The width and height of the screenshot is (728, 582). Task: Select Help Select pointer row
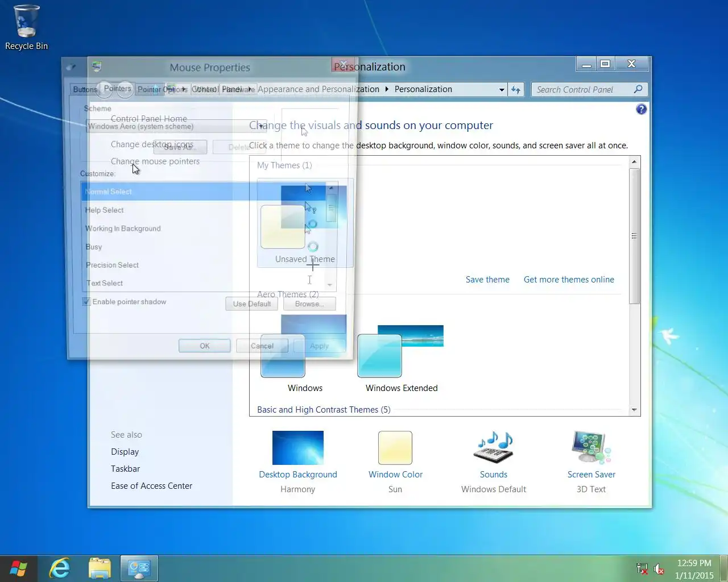click(x=204, y=210)
